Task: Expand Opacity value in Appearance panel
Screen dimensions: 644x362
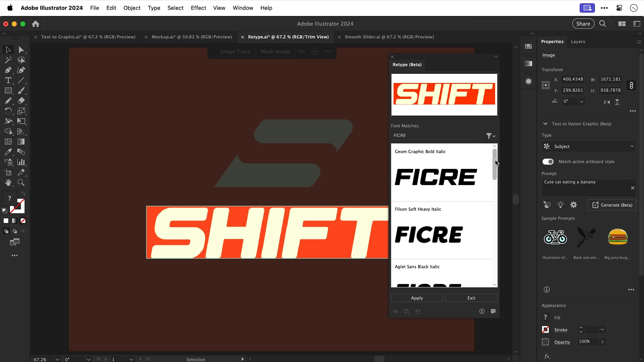Action: (602, 342)
